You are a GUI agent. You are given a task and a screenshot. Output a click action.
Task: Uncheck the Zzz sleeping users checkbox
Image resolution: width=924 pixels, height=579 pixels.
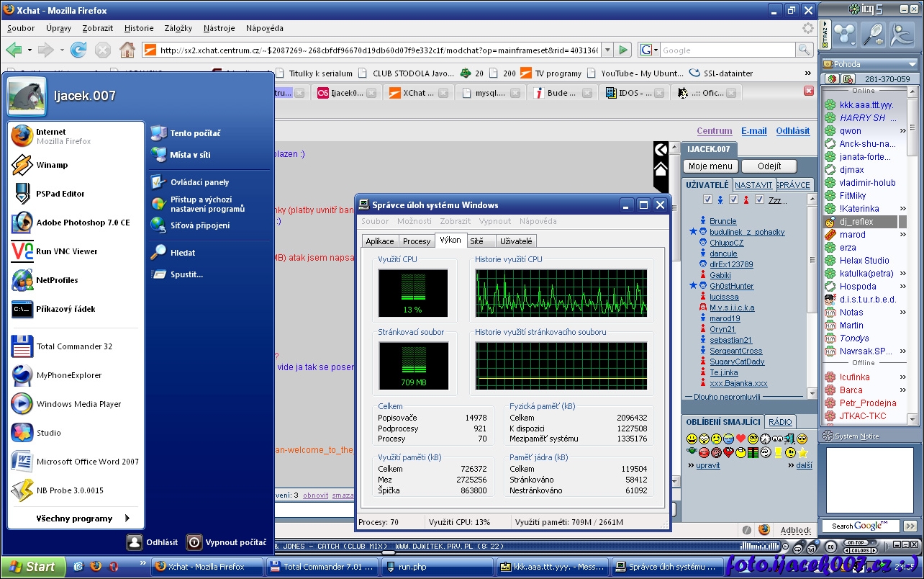pyautogui.click(x=759, y=199)
